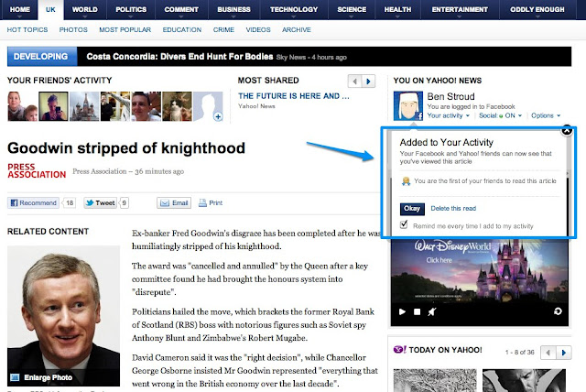Click the friend avatar showing a cat
Image resolution: width=586 pixels, height=392 pixels.
pyautogui.click(x=177, y=106)
